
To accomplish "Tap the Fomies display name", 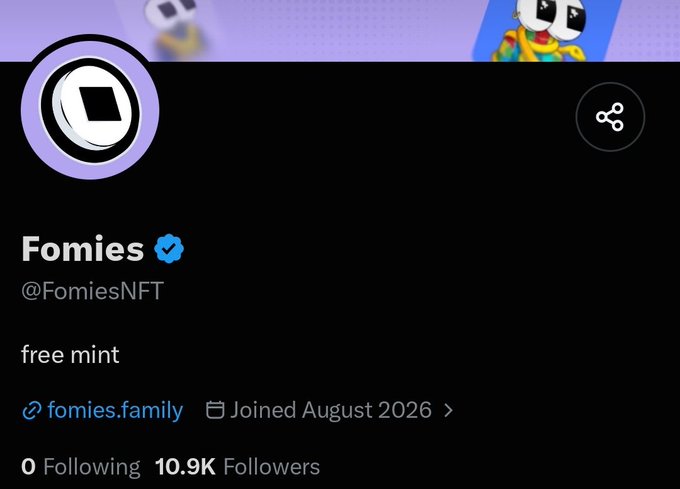I will pyautogui.click(x=82, y=249).
